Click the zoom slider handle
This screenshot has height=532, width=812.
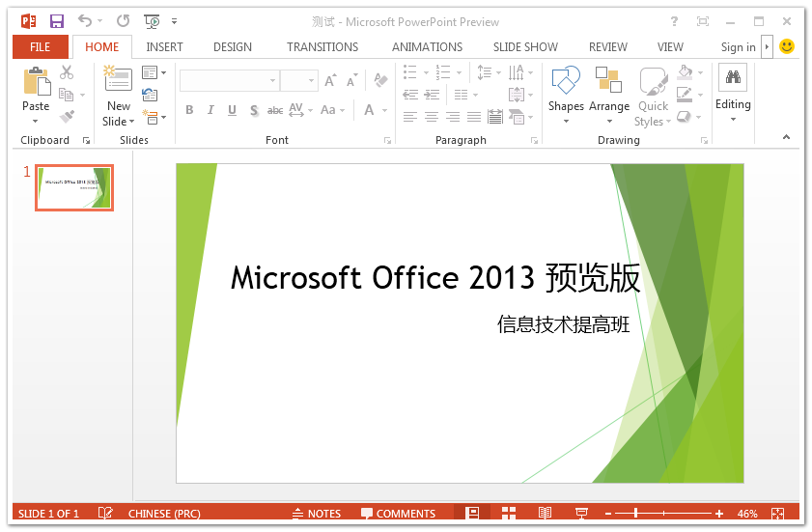click(x=635, y=514)
